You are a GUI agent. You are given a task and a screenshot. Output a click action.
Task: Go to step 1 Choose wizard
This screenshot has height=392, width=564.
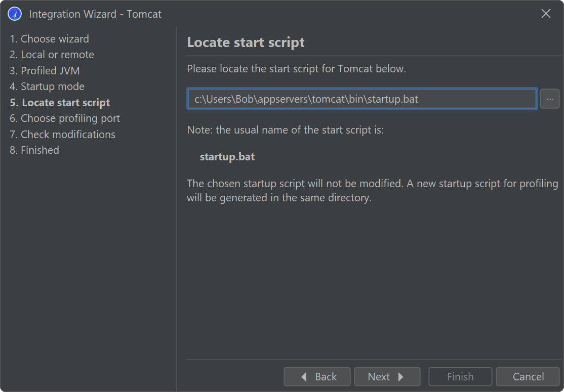49,39
